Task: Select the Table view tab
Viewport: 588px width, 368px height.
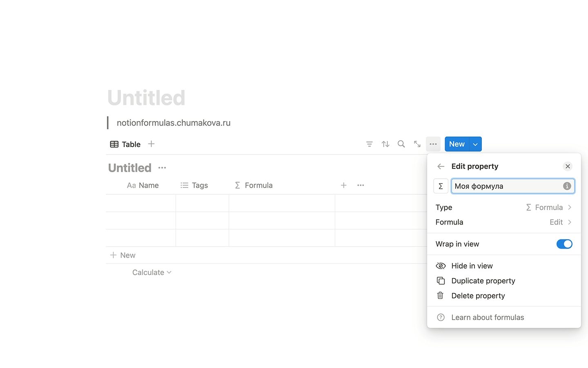Action: pyautogui.click(x=125, y=144)
